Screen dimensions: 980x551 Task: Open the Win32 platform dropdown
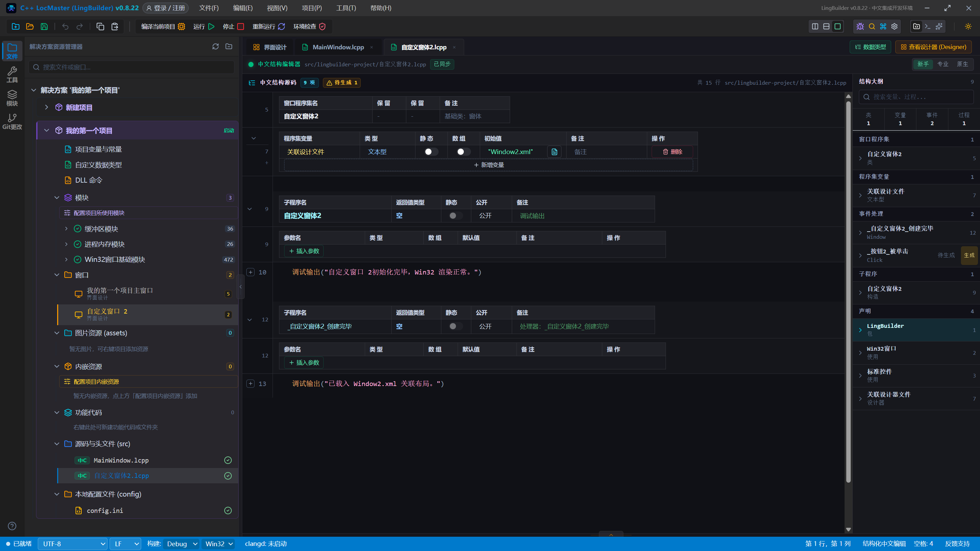(218, 544)
